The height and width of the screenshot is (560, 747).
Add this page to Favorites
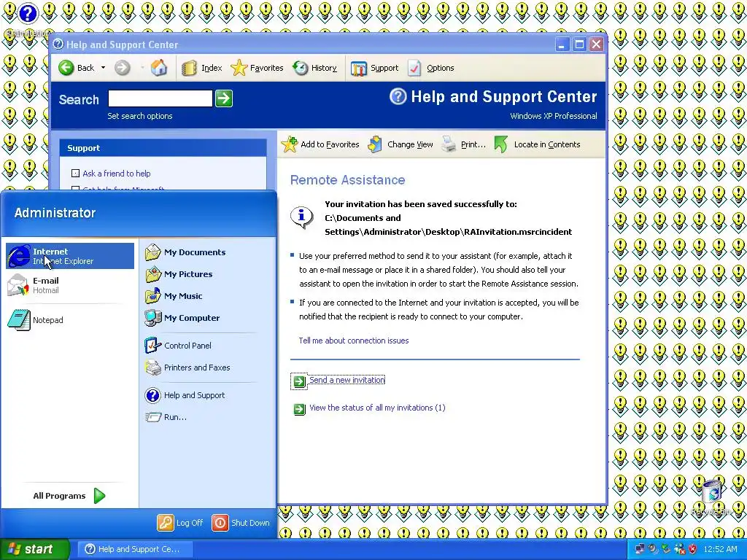320,144
